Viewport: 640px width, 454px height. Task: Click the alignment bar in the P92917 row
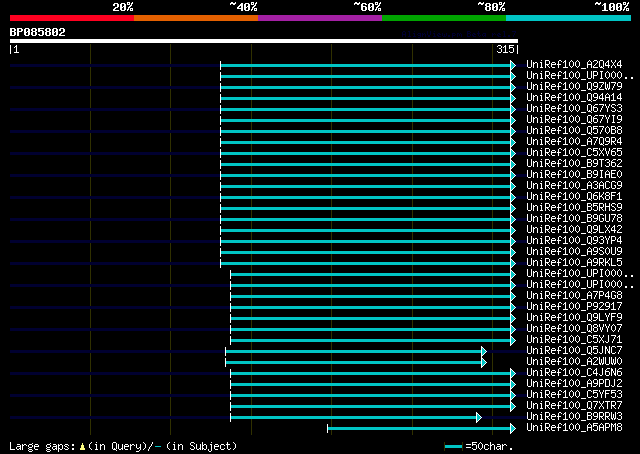tap(371, 307)
